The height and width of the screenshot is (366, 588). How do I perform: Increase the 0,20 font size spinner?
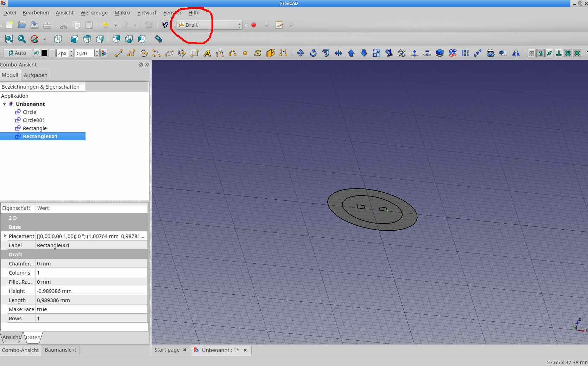(x=97, y=51)
